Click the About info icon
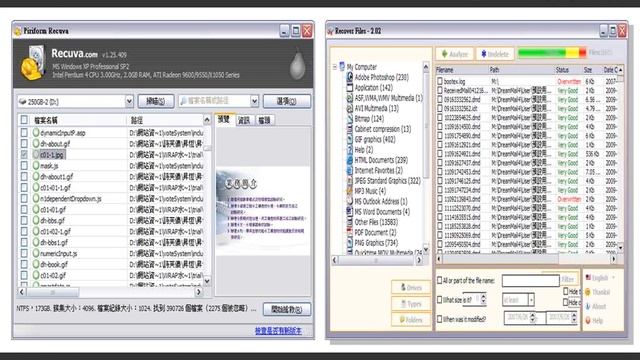 click(588, 306)
